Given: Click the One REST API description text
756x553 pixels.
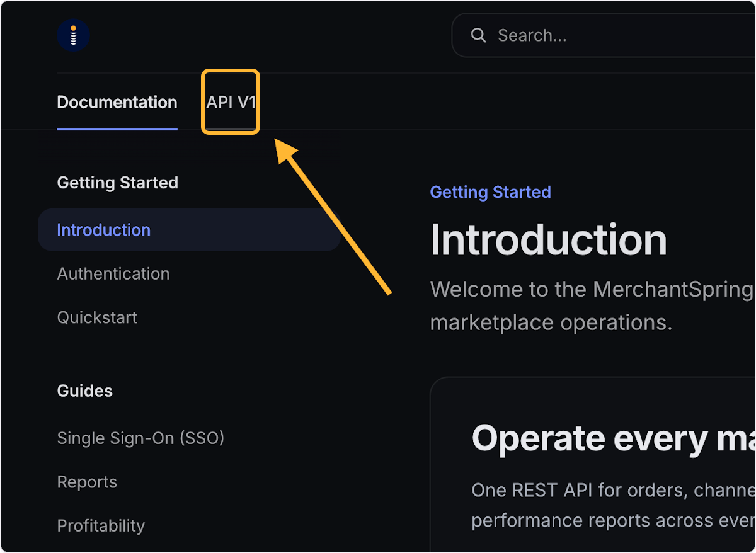Looking at the screenshot, I should click(613, 505).
